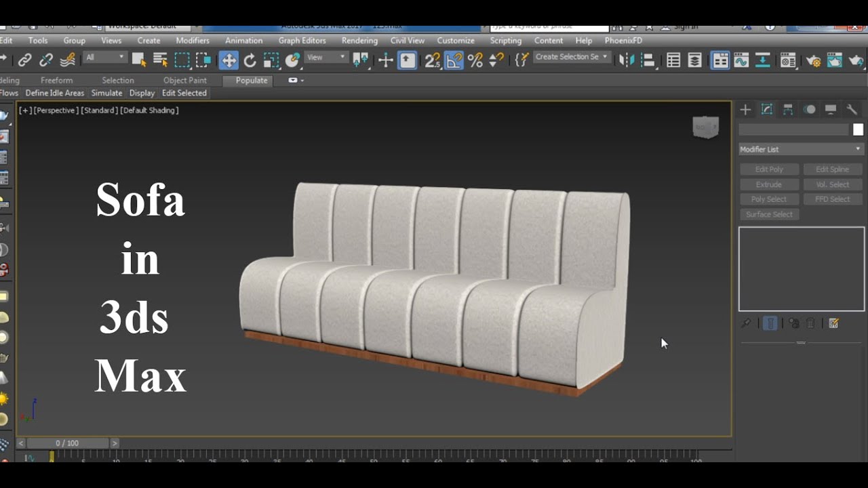This screenshot has height=488, width=868.
Task: Open the Schematic View icon
Action: [763, 60]
